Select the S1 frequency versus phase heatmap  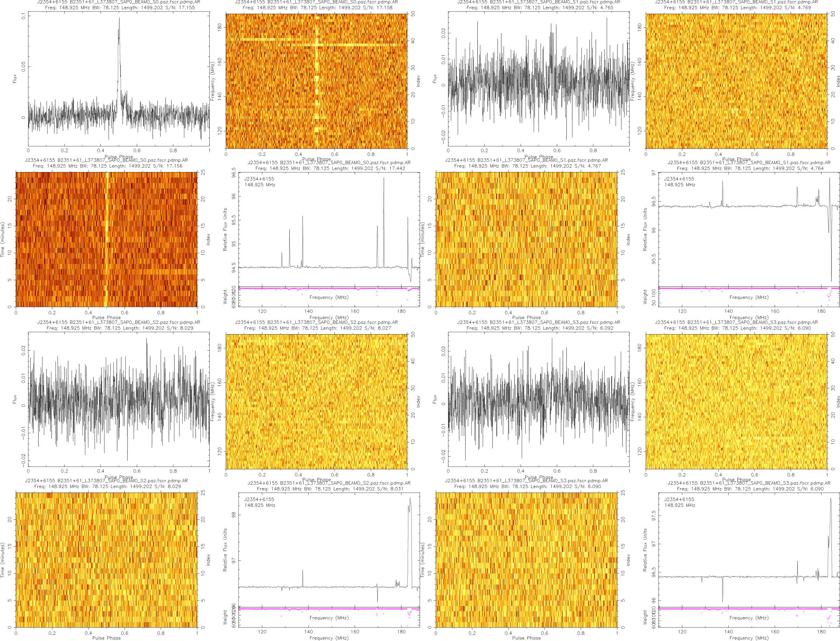click(736, 81)
